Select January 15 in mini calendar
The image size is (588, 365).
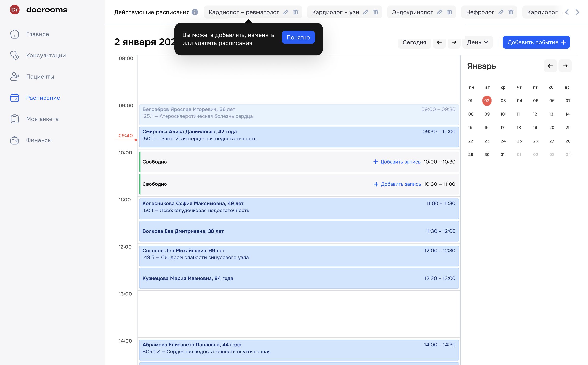click(x=470, y=128)
